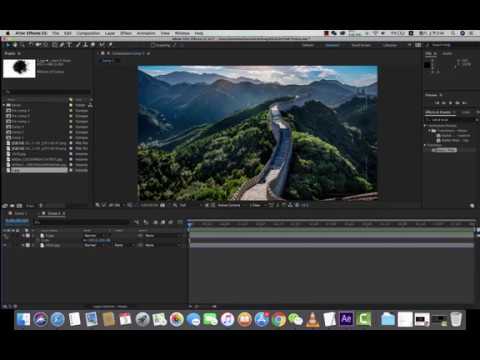480x360 pixels.
Task: Click the timeline current timecode display
Action: click(17, 221)
